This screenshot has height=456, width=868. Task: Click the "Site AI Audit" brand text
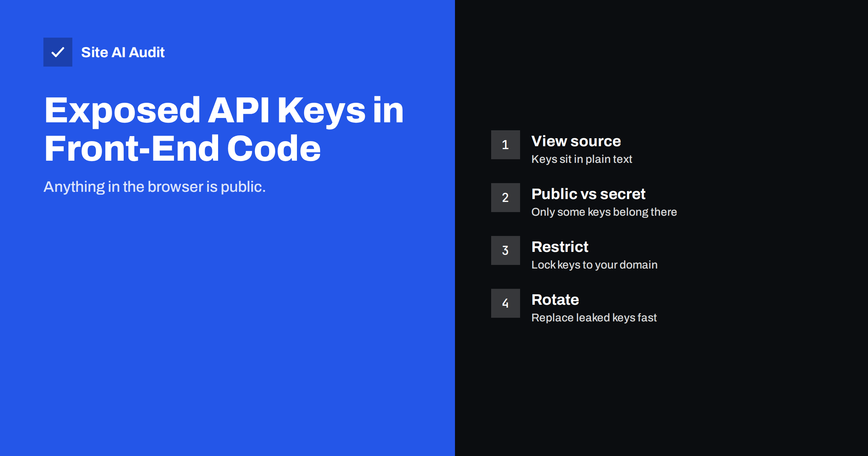pos(123,52)
